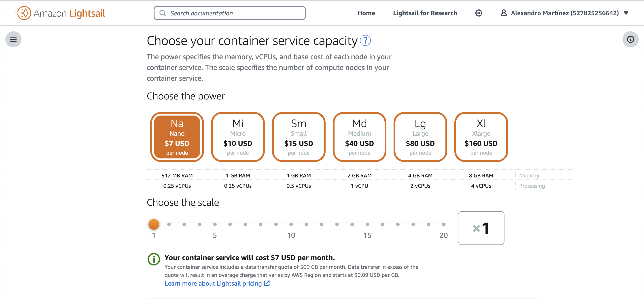Pick the Medium $40 USD power
The height and width of the screenshot is (299, 644).
coord(359,137)
